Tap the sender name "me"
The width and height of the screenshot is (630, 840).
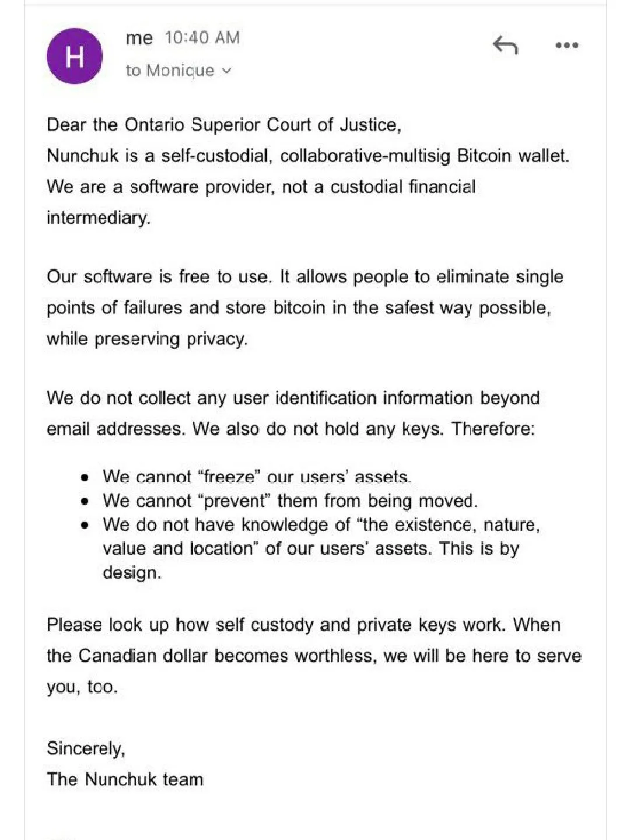[139, 38]
